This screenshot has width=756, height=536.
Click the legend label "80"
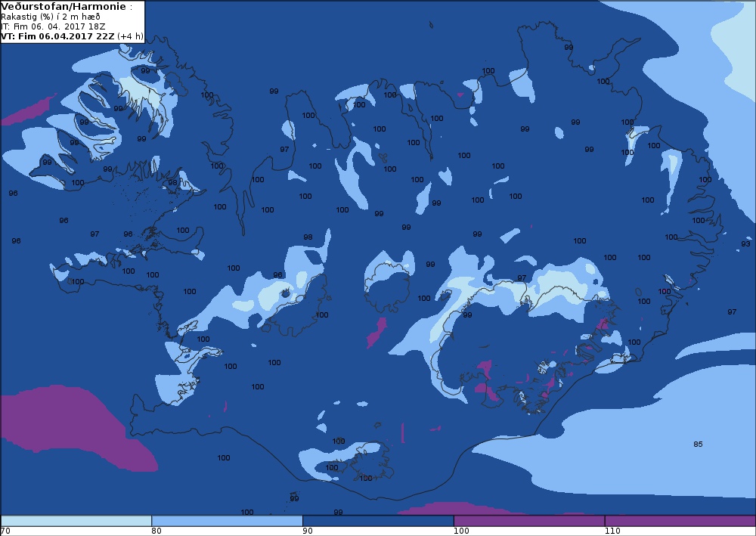[156, 531]
